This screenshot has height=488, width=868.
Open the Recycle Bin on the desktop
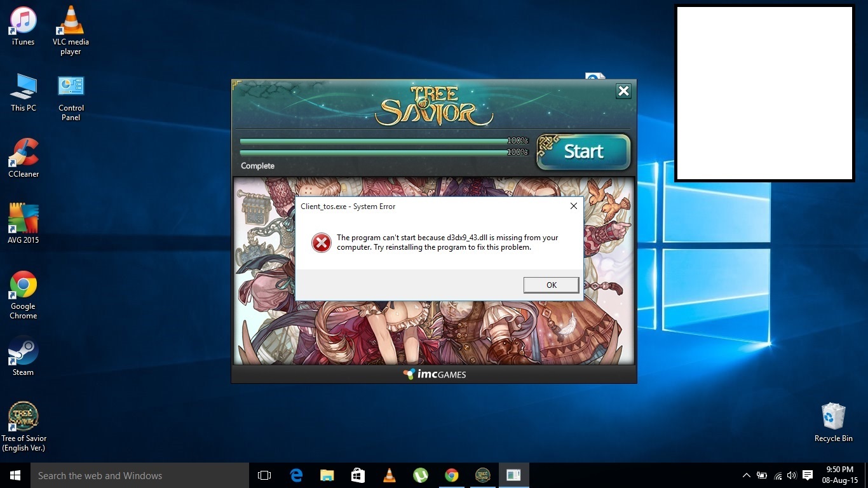coord(833,422)
